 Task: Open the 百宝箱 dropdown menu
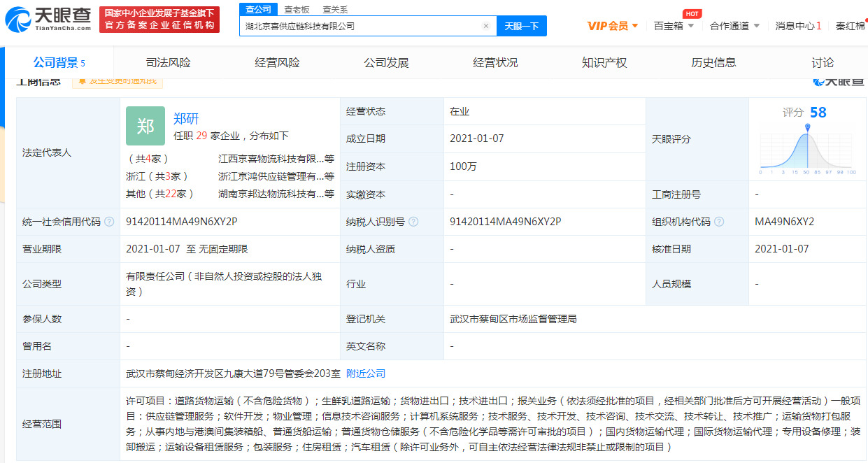pyautogui.click(x=674, y=26)
